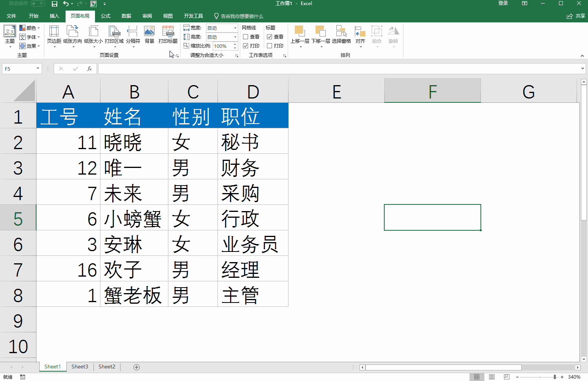
Task: Switch to Sheet3 tab
Action: (x=80, y=367)
